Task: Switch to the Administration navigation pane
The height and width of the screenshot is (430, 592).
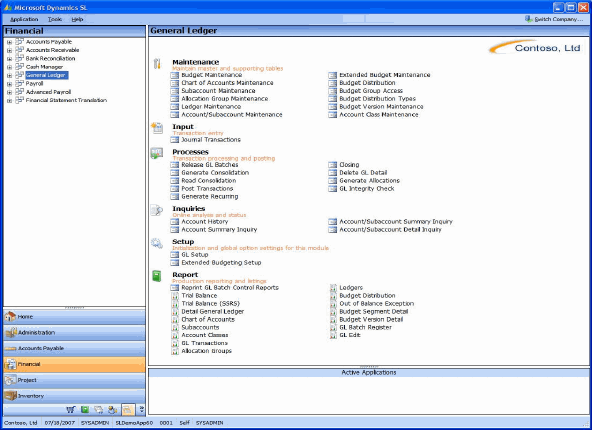Action: [74, 333]
